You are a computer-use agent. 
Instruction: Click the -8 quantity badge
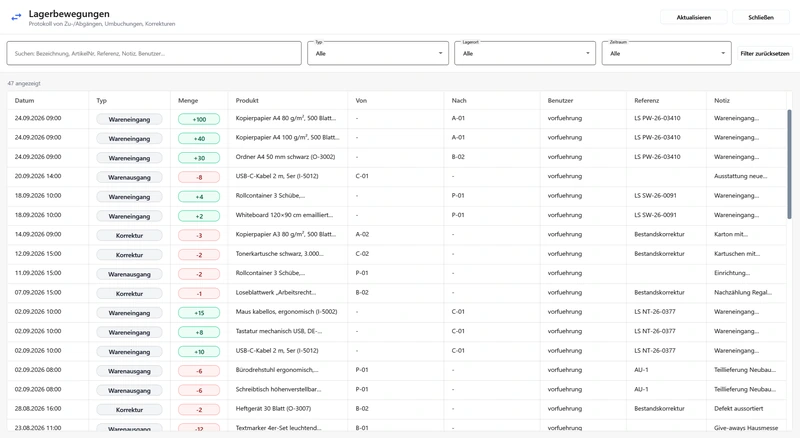[199, 177]
